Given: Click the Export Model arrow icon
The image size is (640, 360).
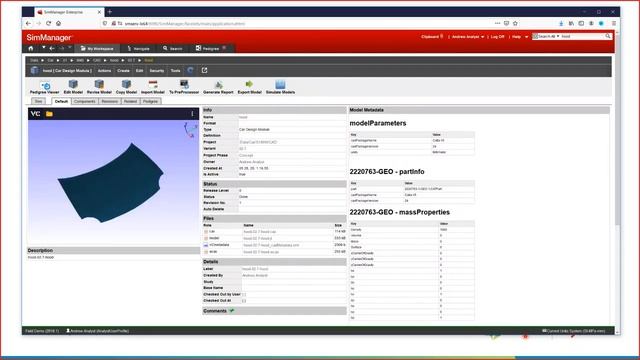Looking at the screenshot, I should pos(249,84).
